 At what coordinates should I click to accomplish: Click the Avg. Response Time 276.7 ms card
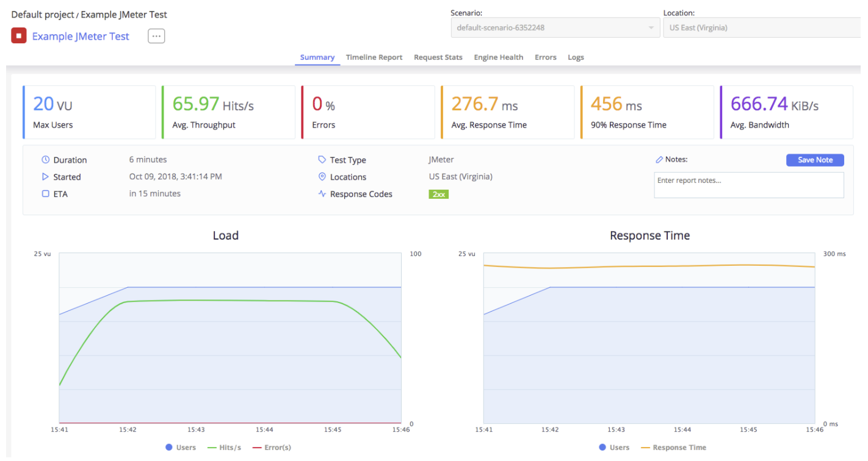coord(507,112)
